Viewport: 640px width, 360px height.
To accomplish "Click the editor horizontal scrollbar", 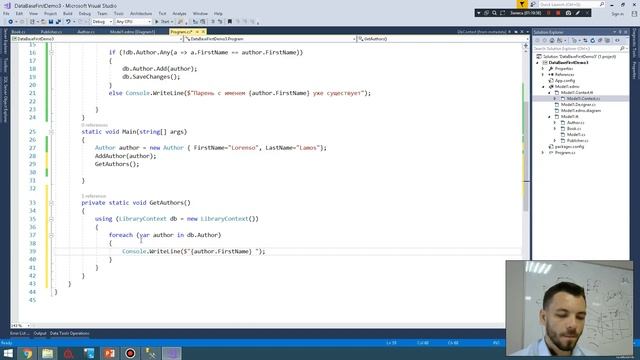I will 267,326.
